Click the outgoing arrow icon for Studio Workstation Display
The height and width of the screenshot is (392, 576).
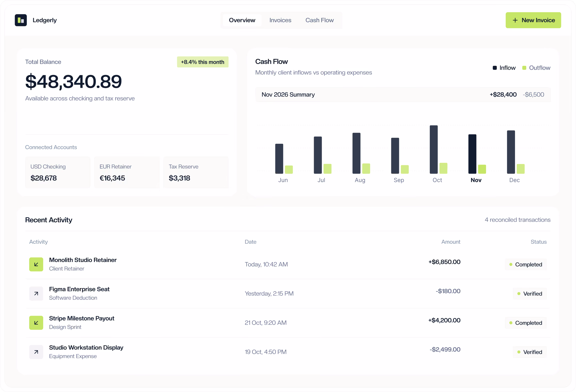pyautogui.click(x=36, y=352)
